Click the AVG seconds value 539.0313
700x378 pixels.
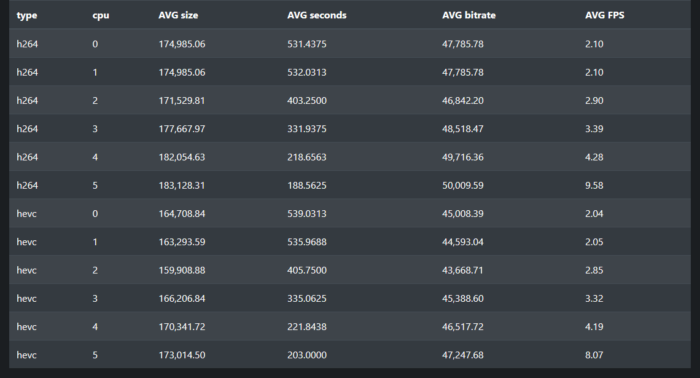(307, 214)
